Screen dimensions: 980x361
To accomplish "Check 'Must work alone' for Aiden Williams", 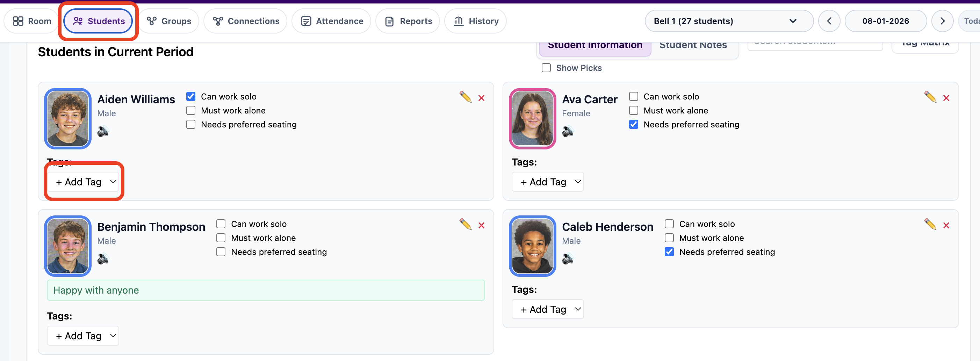I will coord(191,111).
